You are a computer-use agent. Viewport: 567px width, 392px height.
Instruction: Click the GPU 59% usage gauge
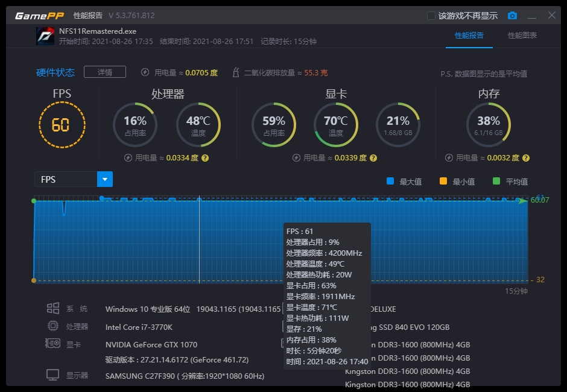274,125
